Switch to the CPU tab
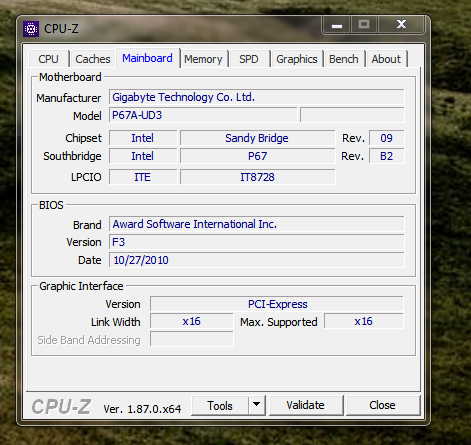Viewport: 471px width, 445px height. (48, 59)
